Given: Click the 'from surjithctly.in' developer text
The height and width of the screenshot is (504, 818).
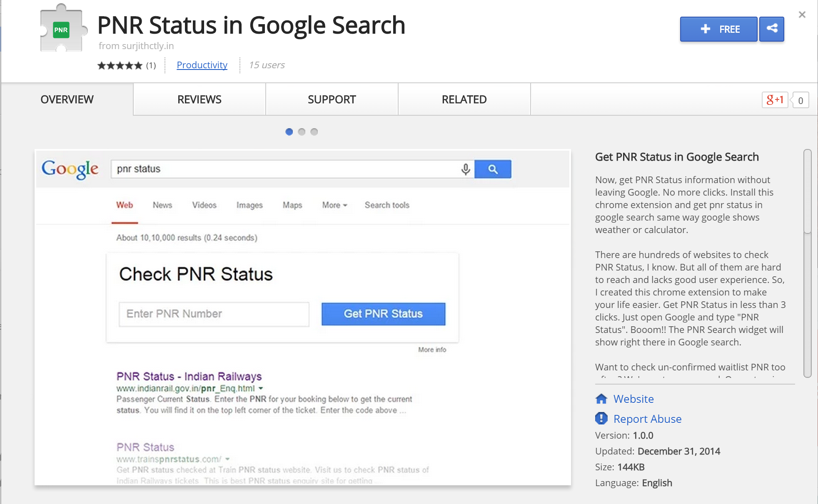Looking at the screenshot, I should (x=136, y=46).
